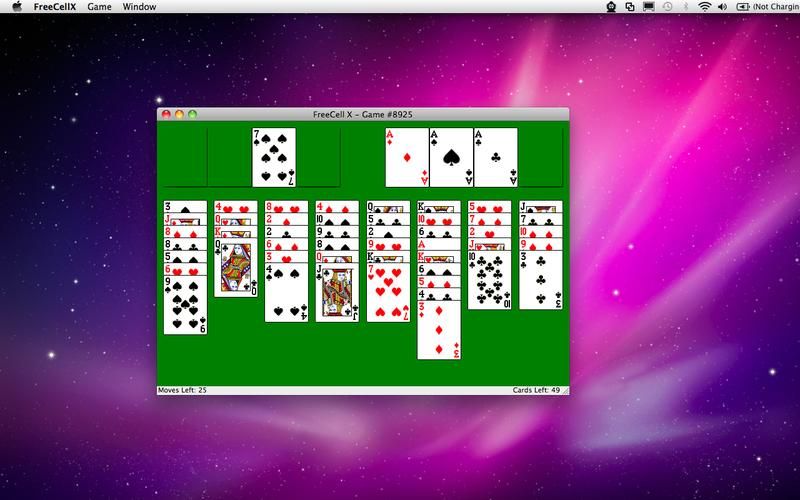This screenshot has width=800, height=500.
Task: Click the jack of spades card
Action: tap(541, 207)
